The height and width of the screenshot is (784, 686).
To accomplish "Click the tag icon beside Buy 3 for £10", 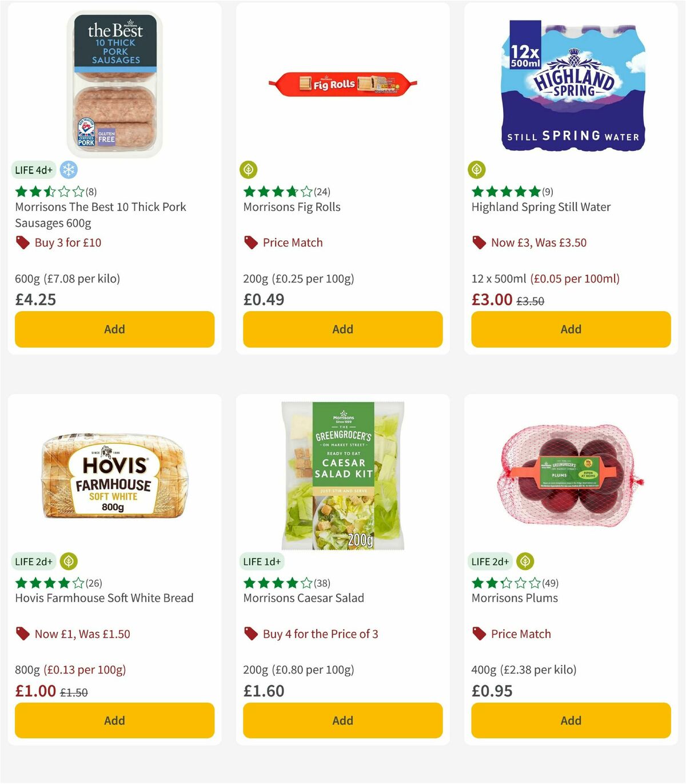I will point(22,242).
